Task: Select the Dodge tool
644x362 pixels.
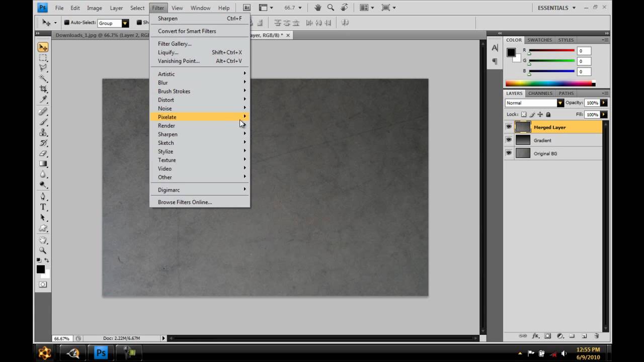Action: (43, 185)
